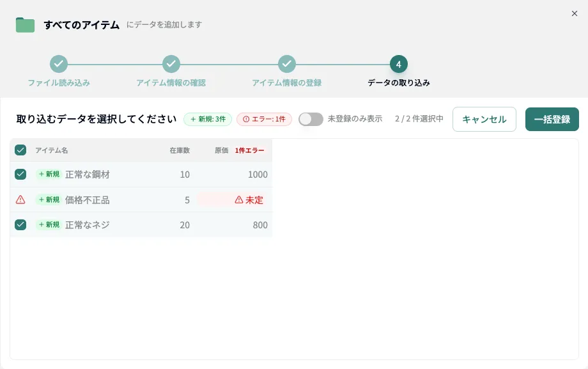
Task: Click cost value 800
Action: pos(260,225)
